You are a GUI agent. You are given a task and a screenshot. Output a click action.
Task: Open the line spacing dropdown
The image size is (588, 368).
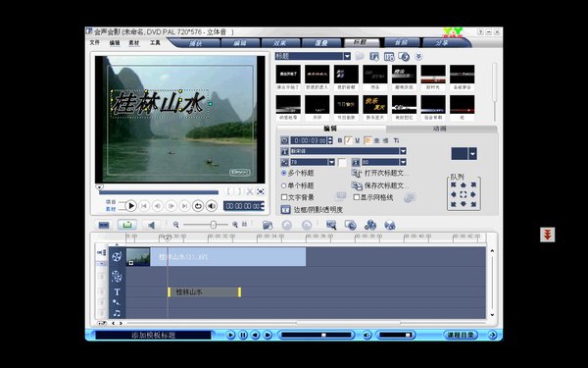coord(403,162)
